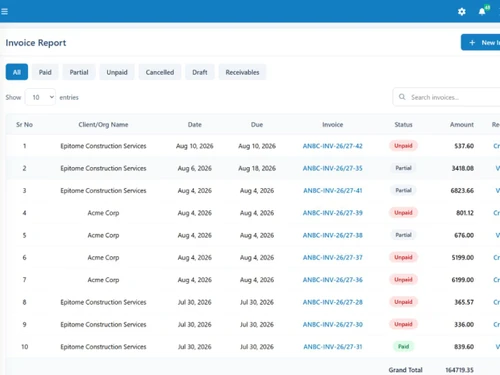
Task: Open invoice ANBC-INV-26/27-35
Action: pos(332,168)
